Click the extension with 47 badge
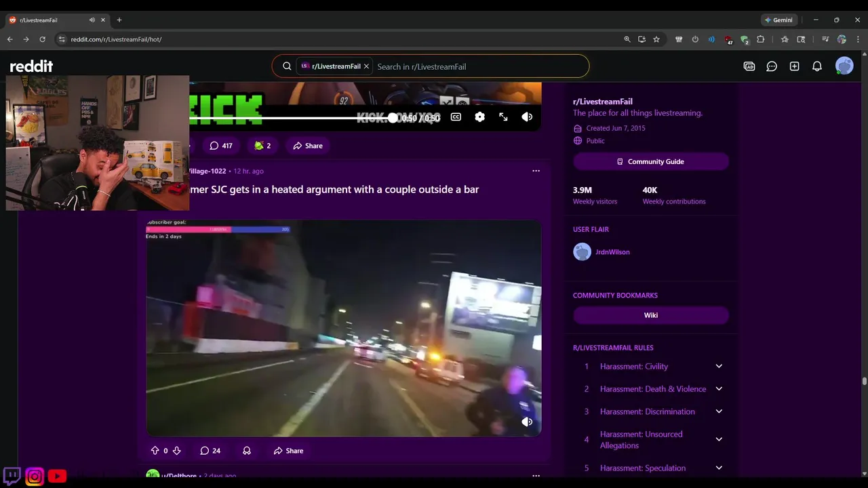Image resolution: width=868 pixels, height=488 pixels. tap(728, 39)
